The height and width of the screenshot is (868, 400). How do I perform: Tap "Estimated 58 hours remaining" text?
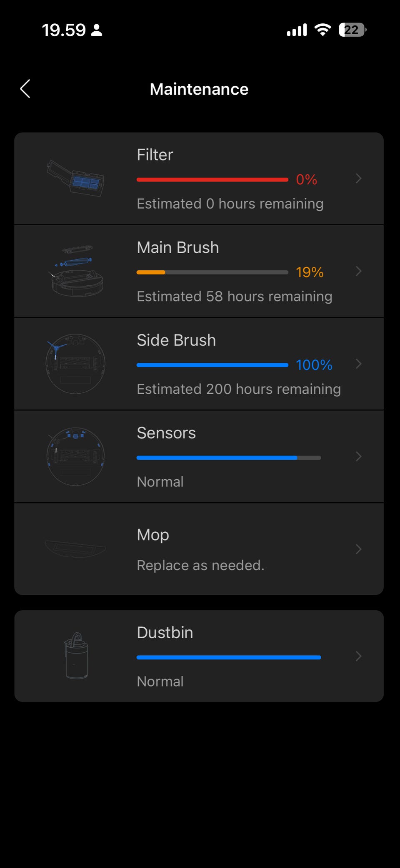pos(235,296)
